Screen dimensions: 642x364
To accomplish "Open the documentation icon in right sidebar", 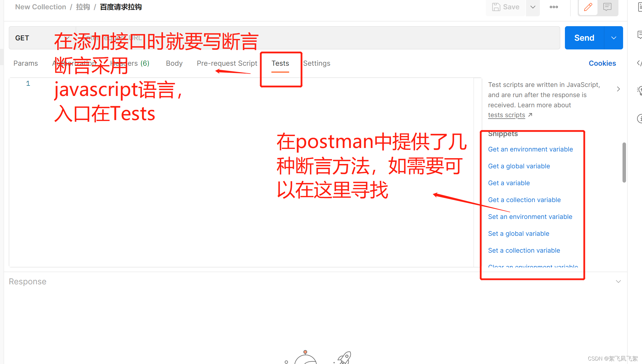I will pos(640,7).
